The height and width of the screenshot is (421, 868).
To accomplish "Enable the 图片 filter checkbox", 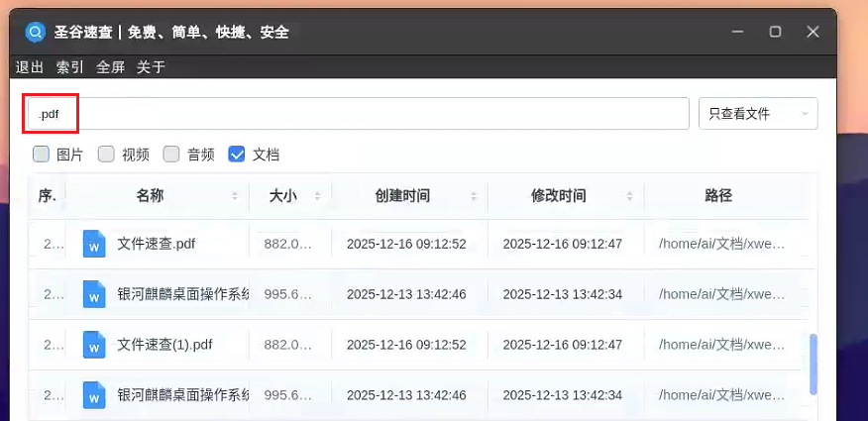I will click(42, 155).
